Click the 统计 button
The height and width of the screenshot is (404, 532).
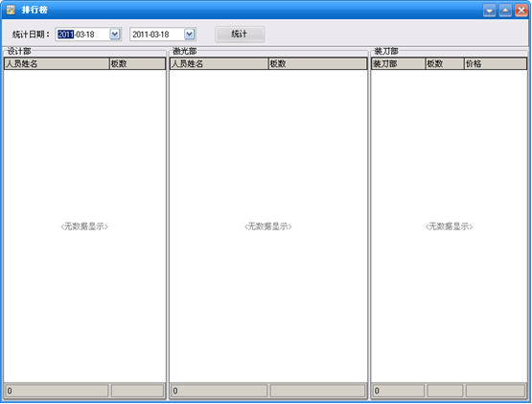[240, 34]
